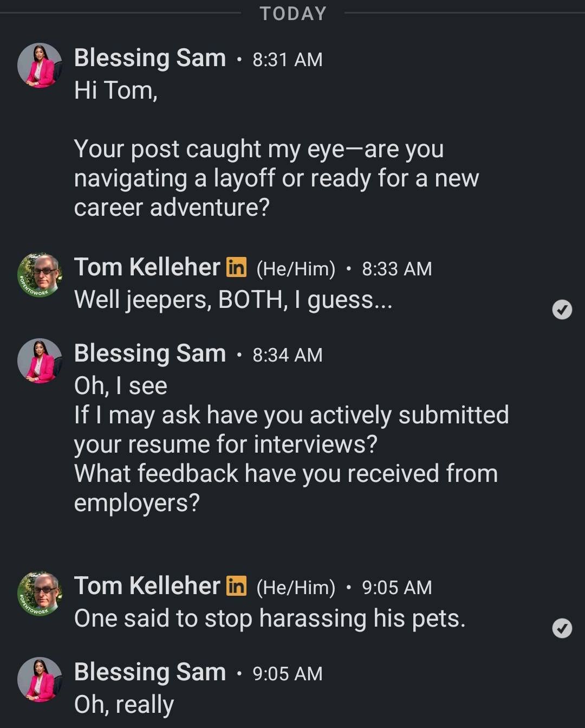Select the 'Oh, really' message
585x728 pixels.
124,705
